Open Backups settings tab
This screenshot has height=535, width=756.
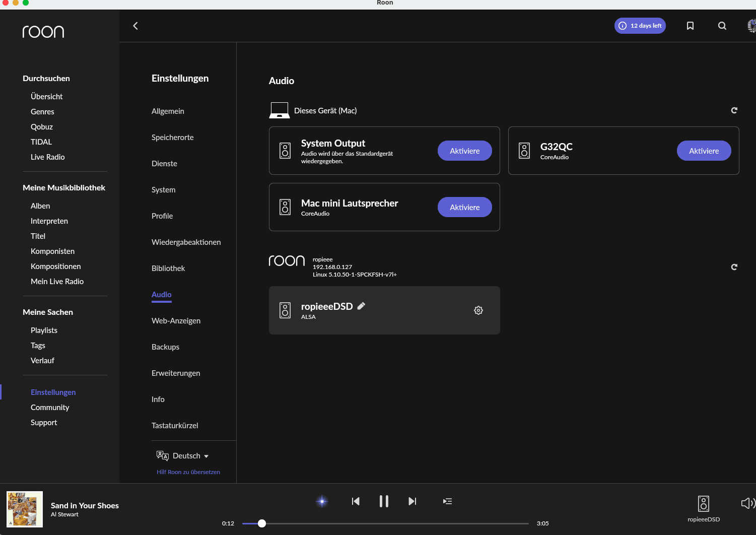click(x=165, y=347)
